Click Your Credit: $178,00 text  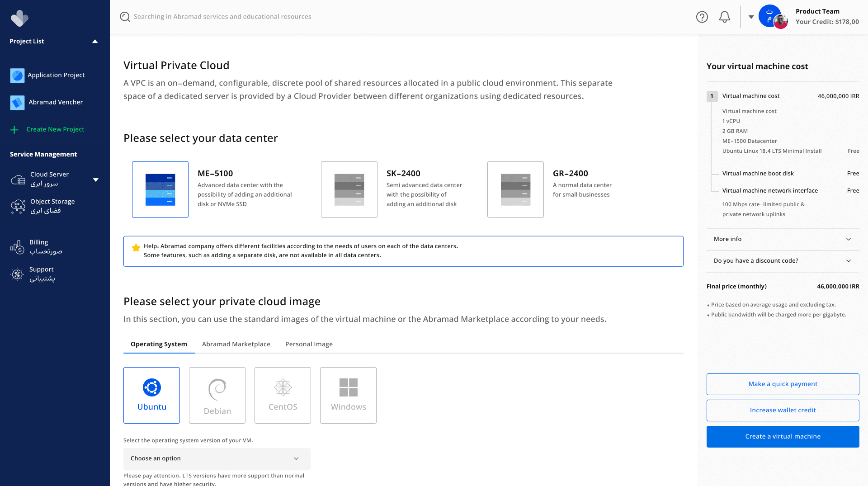[827, 22]
